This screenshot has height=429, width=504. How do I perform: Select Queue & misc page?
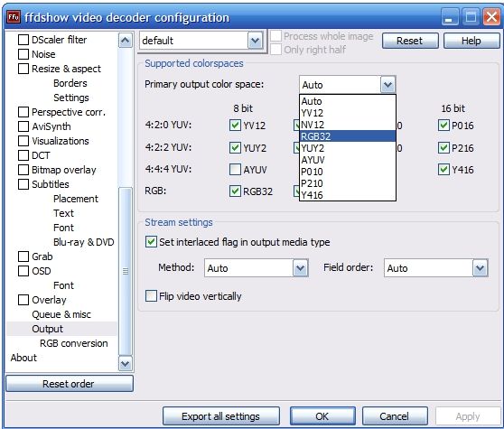coord(61,314)
